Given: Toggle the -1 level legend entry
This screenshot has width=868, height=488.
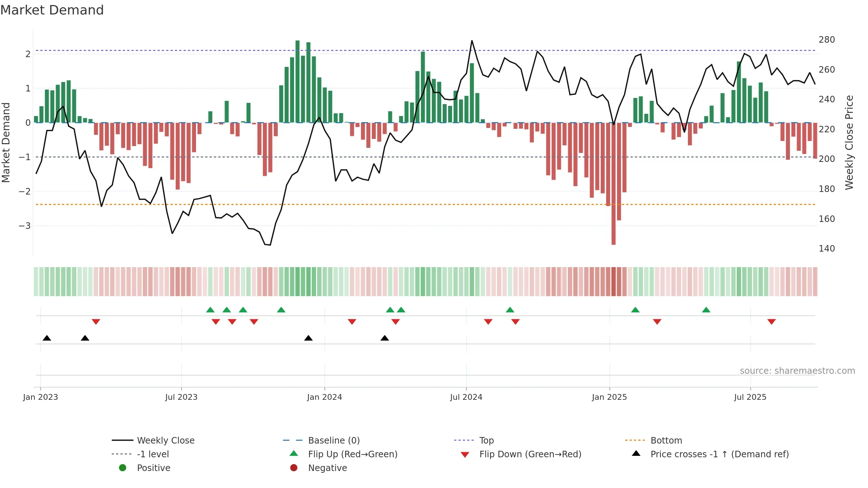Looking at the screenshot, I should point(140,454).
